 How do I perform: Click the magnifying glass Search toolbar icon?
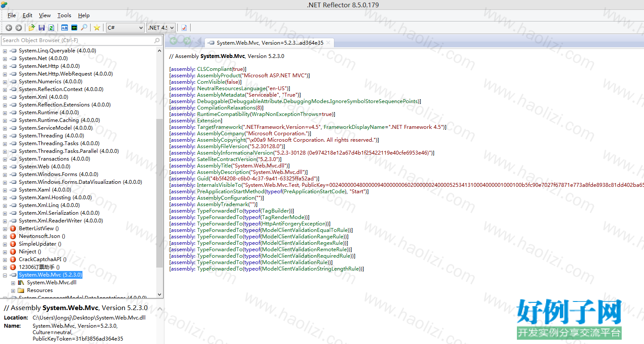coord(84,27)
